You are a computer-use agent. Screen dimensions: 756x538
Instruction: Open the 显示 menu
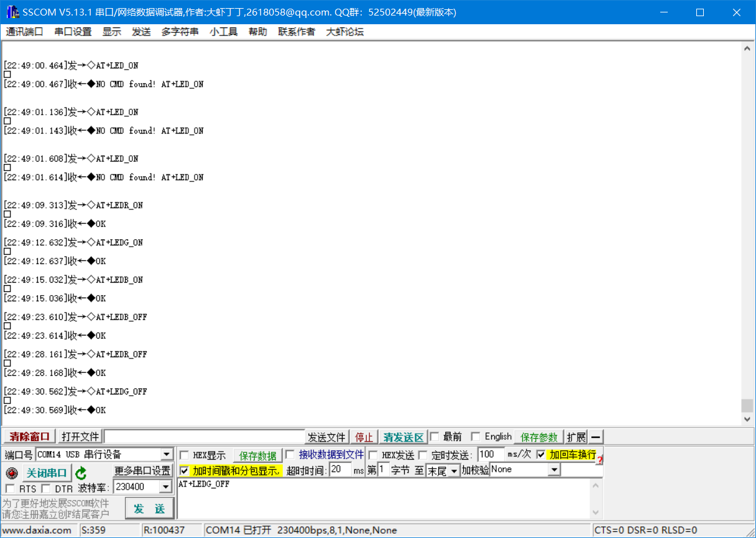click(112, 32)
